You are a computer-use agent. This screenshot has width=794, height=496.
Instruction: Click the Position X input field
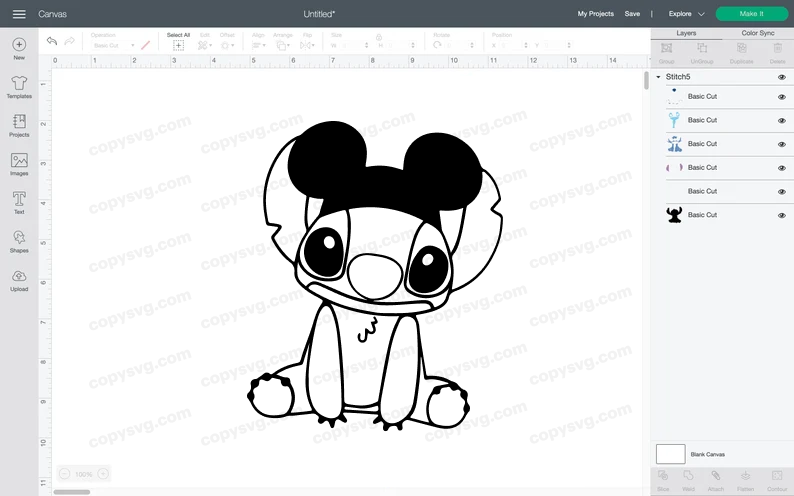[x=513, y=45]
